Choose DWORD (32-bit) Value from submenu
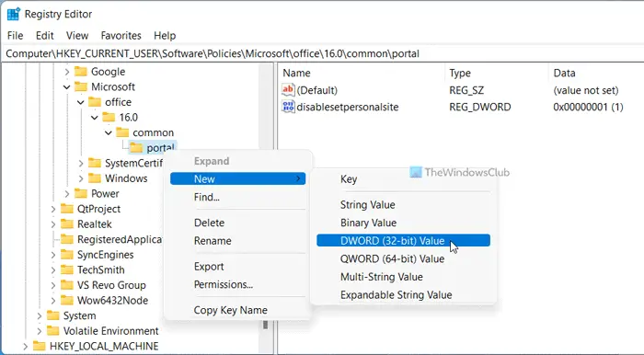The height and width of the screenshot is (355, 644). [403, 240]
